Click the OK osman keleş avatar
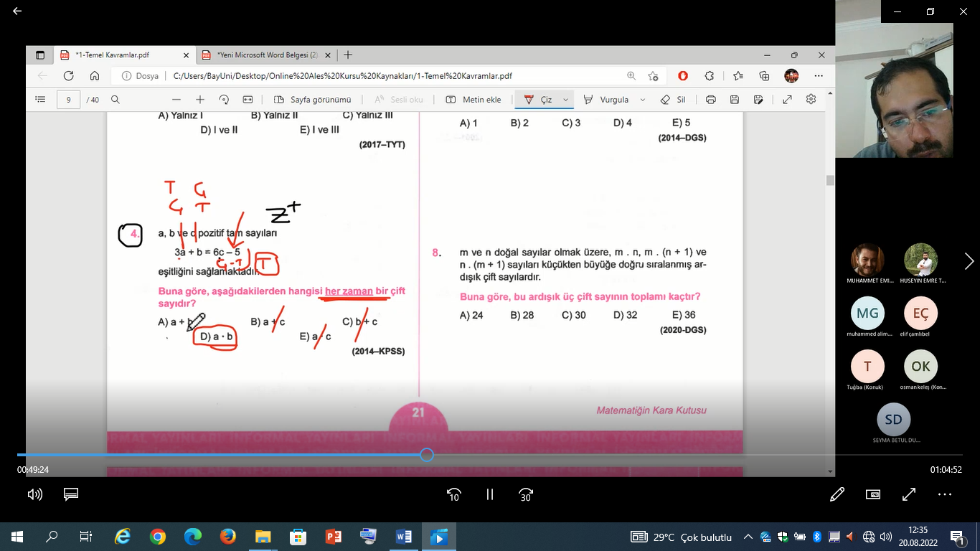The height and width of the screenshot is (551, 980). (x=920, y=366)
